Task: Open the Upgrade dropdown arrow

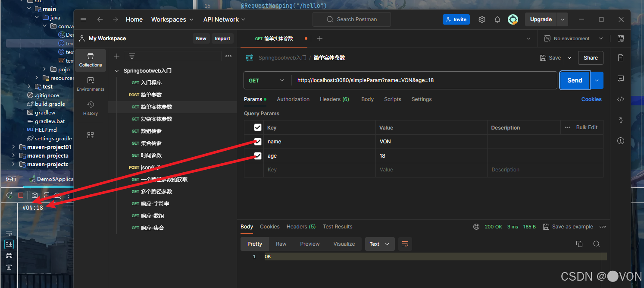Action: point(562,19)
